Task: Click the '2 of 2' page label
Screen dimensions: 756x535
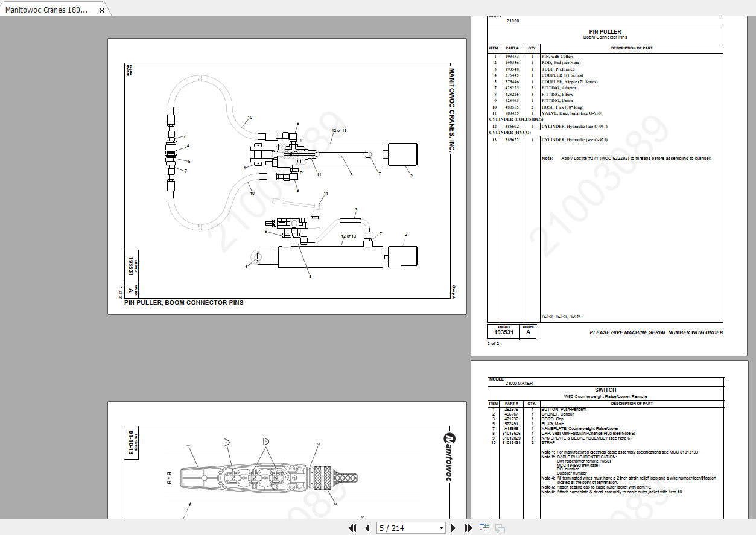Action: (493, 344)
